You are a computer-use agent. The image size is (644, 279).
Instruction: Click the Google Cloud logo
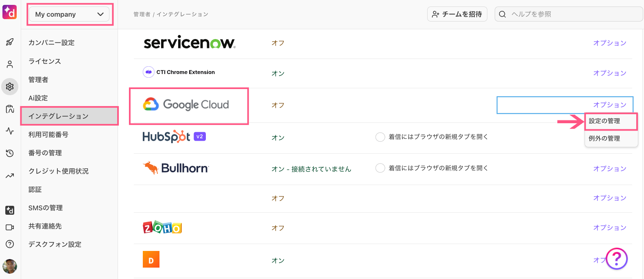click(186, 105)
